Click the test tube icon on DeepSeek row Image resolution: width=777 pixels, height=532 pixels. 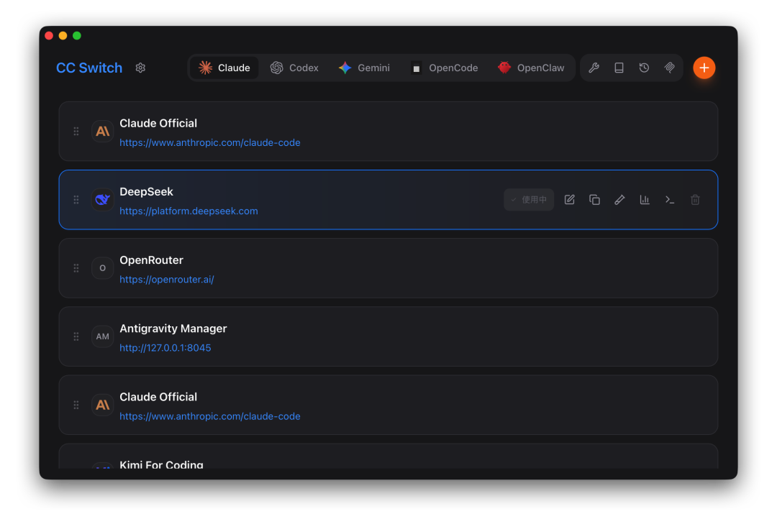click(619, 200)
